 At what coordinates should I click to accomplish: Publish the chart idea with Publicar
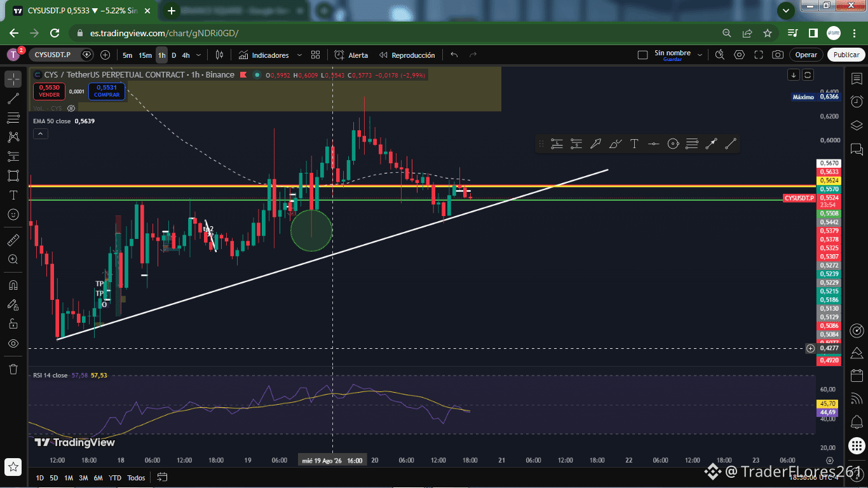846,55
